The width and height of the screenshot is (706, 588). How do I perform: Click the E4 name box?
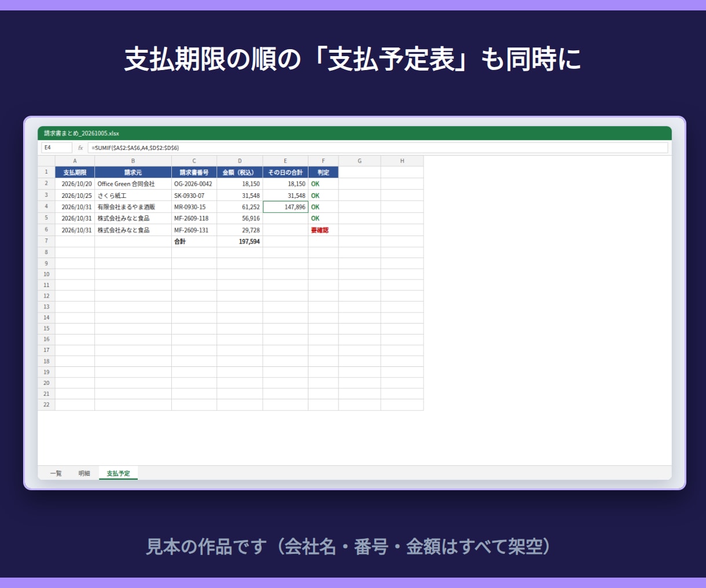point(57,148)
